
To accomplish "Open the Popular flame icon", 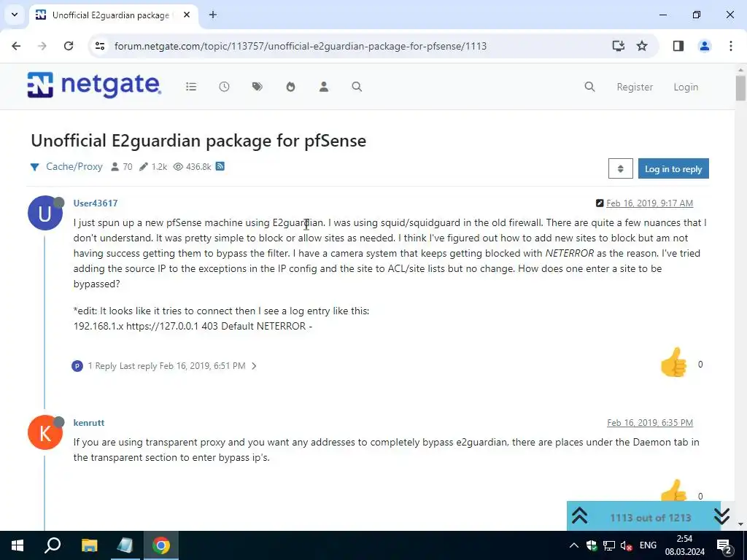I will pyautogui.click(x=290, y=87).
